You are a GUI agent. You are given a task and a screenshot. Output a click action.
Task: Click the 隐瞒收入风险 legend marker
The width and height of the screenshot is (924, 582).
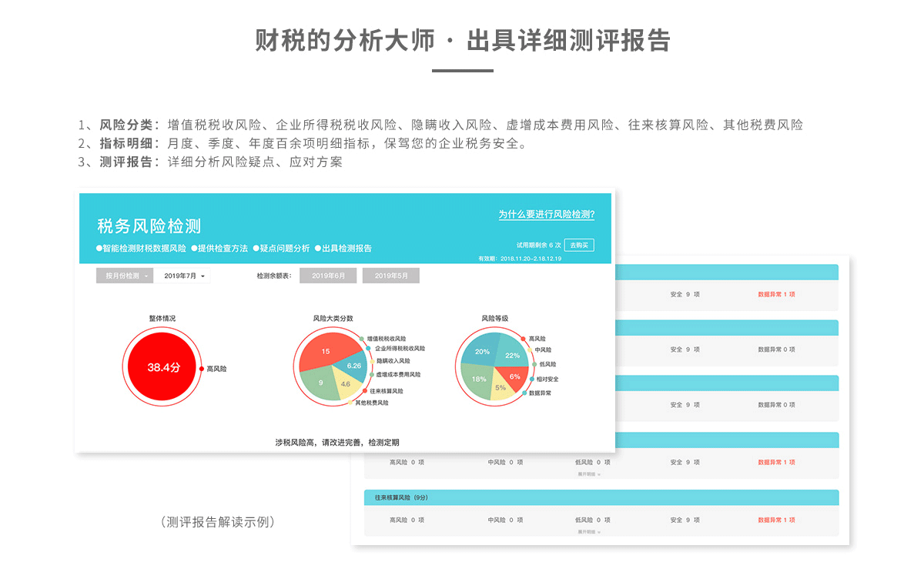click(371, 360)
